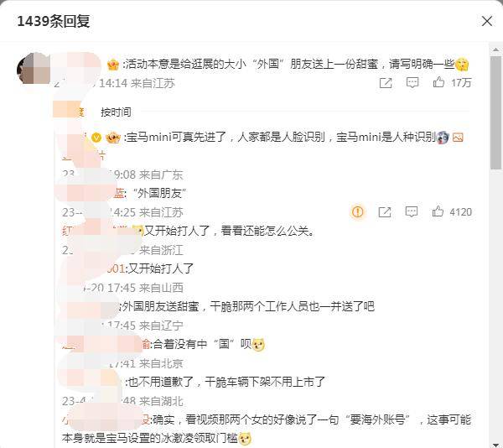Close the 1439条回复 replies dialog
The height and width of the screenshot is (448, 503).
pos(486,22)
